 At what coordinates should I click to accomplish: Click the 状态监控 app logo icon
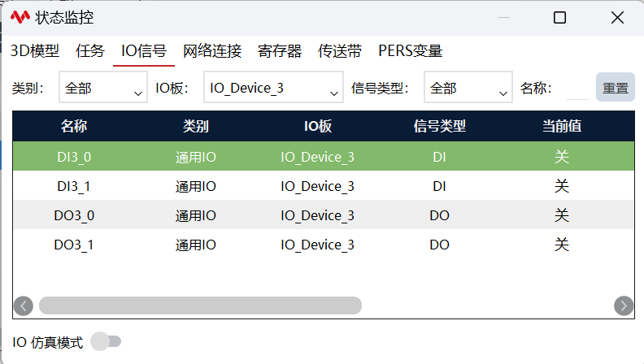(x=20, y=17)
